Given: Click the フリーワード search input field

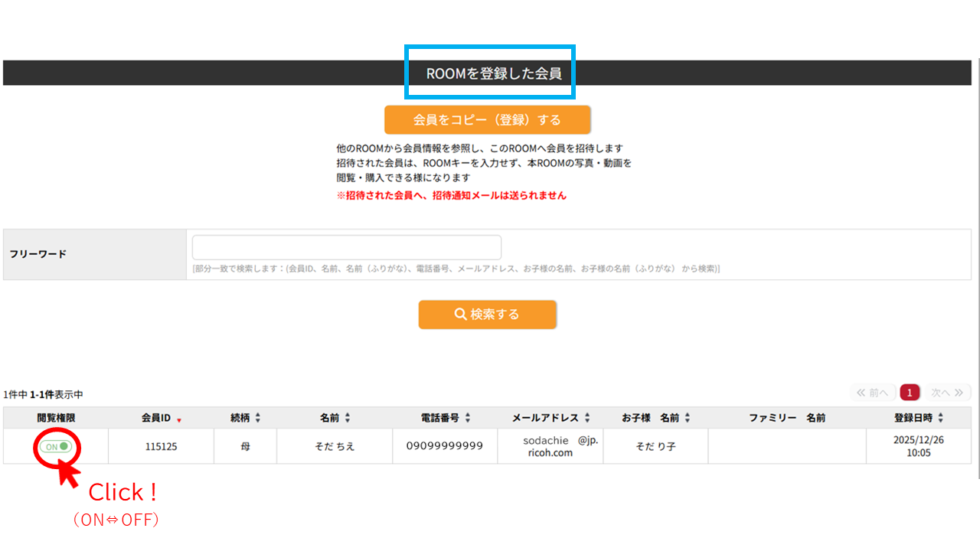Looking at the screenshot, I should click(x=346, y=246).
